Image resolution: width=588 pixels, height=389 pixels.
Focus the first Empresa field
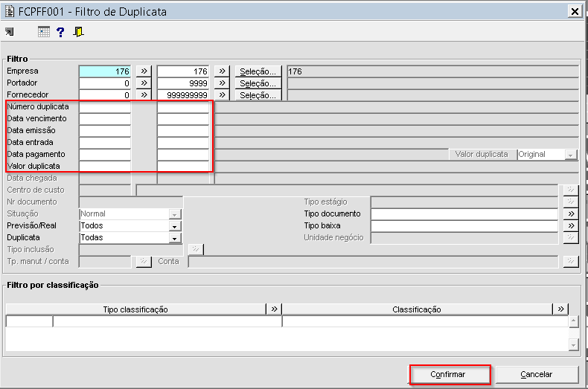tap(105, 71)
